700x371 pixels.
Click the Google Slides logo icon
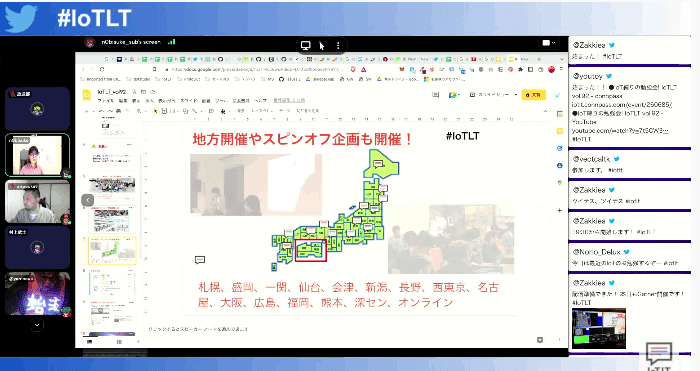pos(87,95)
